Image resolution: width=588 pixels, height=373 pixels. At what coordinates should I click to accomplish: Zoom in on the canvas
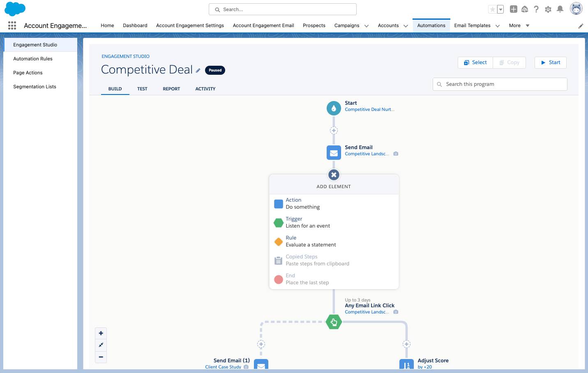click(x=101, y=333)
